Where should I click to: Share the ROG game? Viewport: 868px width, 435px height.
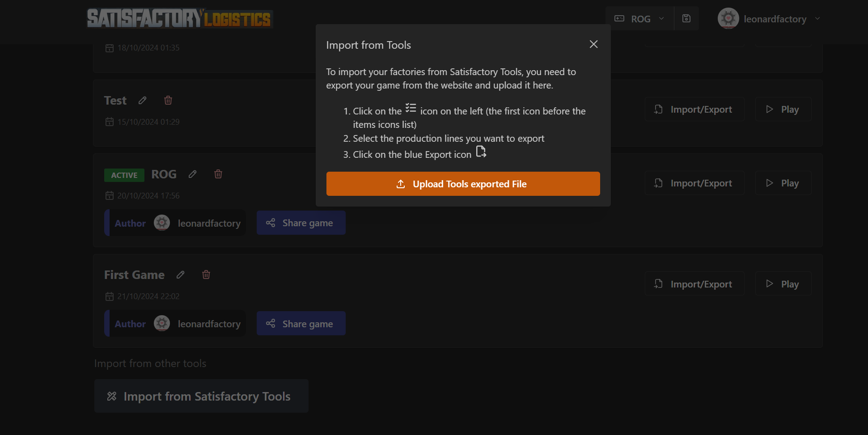[301, 223]
